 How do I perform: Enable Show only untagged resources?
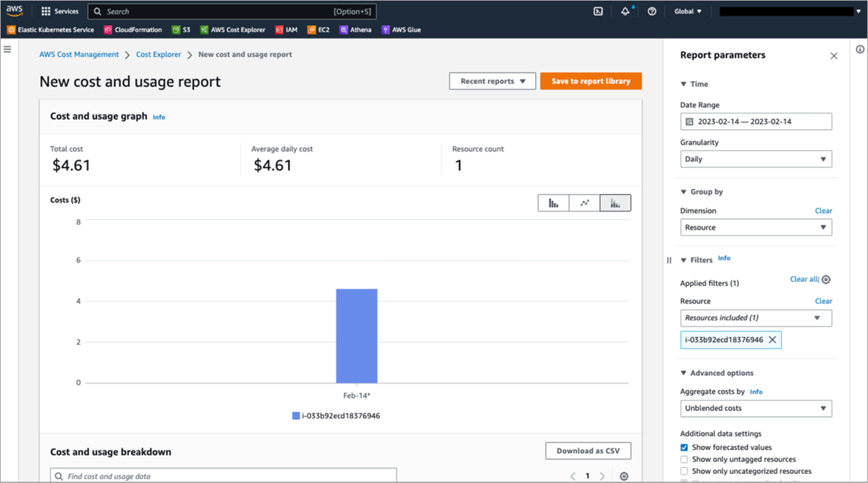[684, 459]
